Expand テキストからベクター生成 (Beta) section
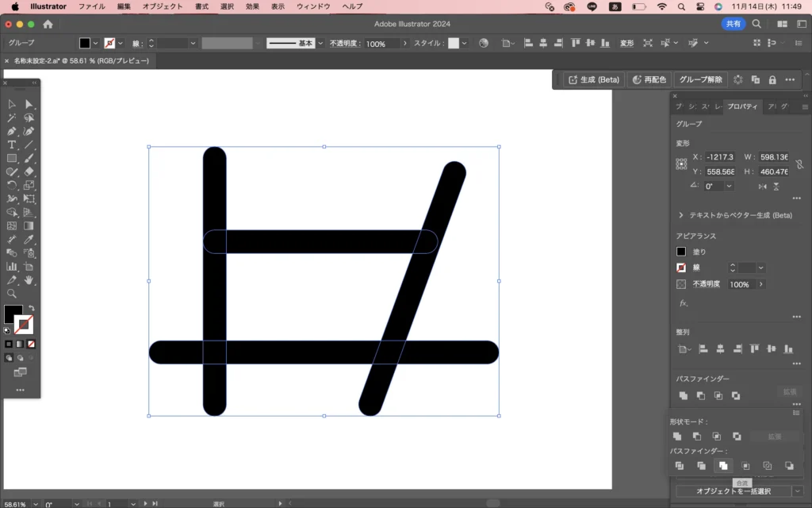Image resolution: width=812 pixels, height=508 pixels. (x=681, y=215)
